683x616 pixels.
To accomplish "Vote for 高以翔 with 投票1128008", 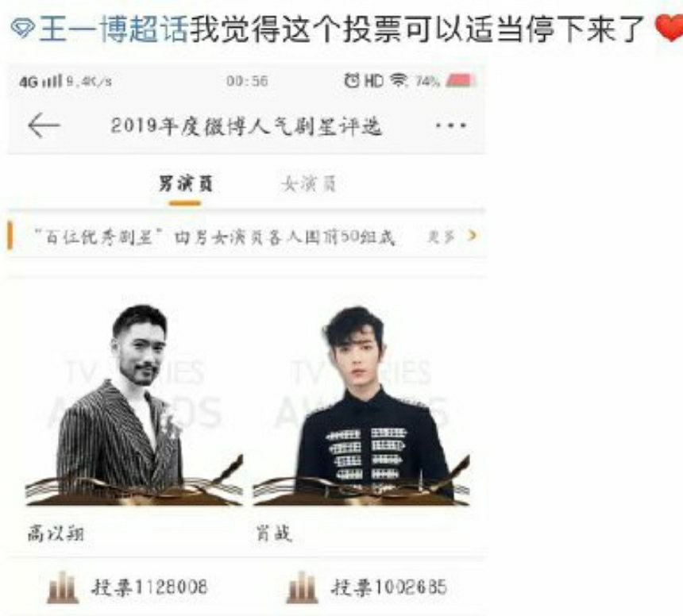I will pos(149,587).
